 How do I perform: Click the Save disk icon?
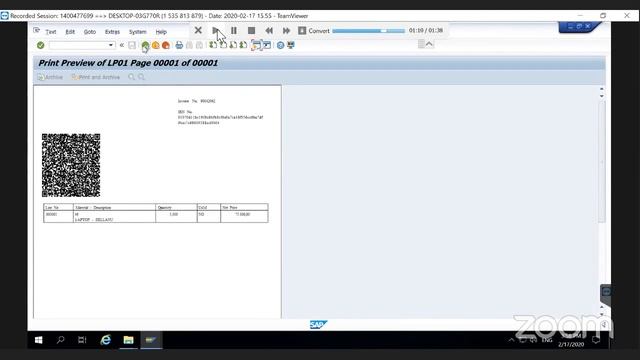(x=132, y=45)
